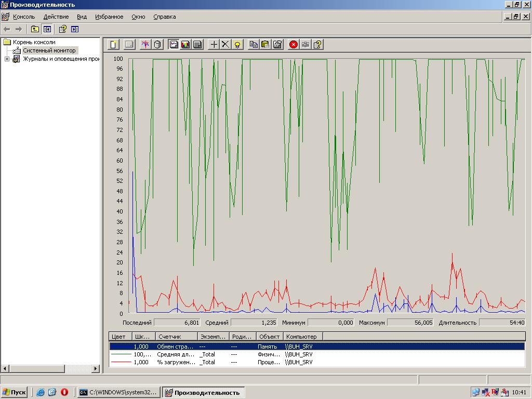Select Системный монитор in the tree
The width and height of the screenshot is (532, 399).
pyautogui.click(x=49, y=50)
